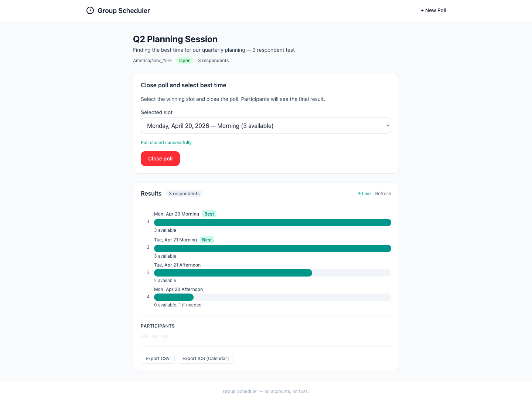Screen dimensions: 532x400
Task: Click the 3 respondents badge in Results
Action: pos(184,194)
